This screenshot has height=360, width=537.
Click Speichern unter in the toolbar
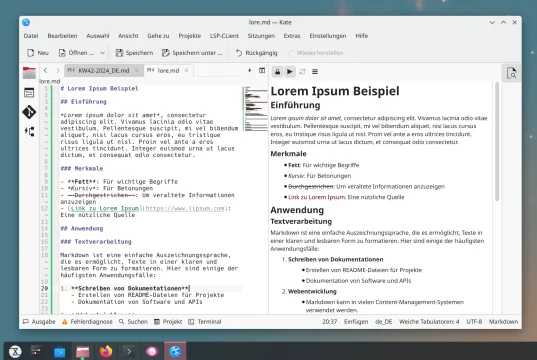[192, 53]
